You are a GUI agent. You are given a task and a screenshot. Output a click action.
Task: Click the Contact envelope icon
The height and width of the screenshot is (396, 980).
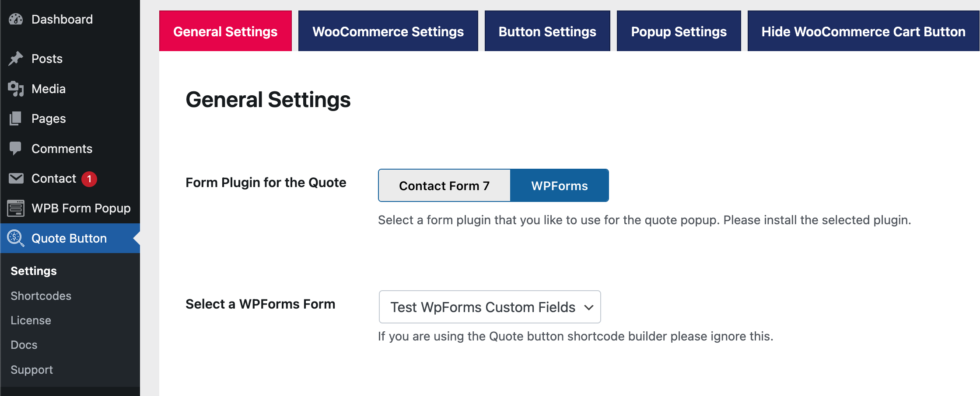pyautogui.click(x=16, y=178)
